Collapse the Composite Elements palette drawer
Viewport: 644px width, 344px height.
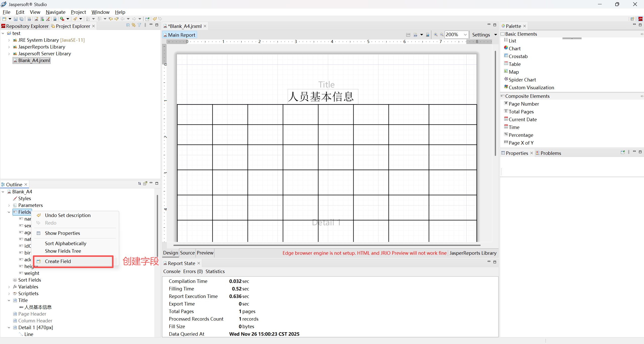tap(527, 96)
